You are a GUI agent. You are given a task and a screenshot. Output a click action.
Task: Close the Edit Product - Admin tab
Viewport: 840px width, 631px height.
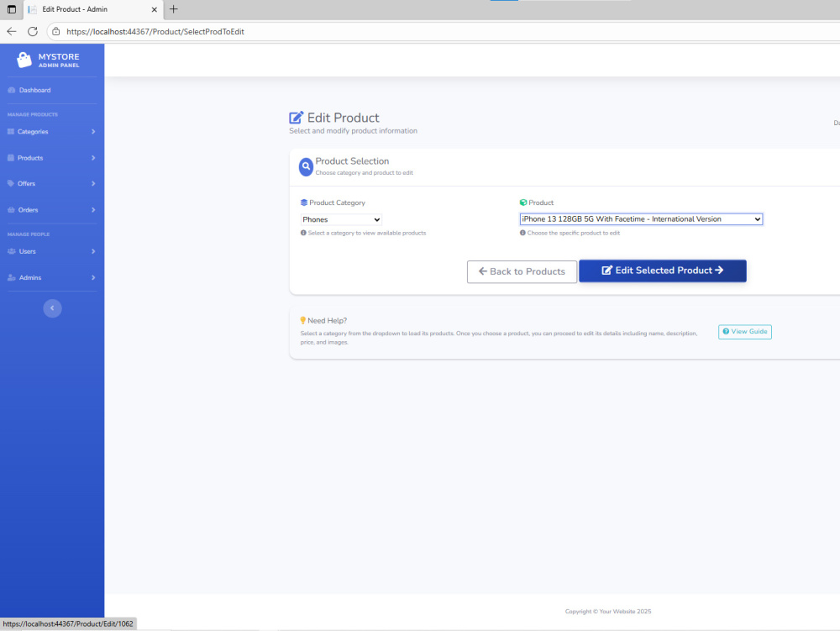tap(155, 9)
